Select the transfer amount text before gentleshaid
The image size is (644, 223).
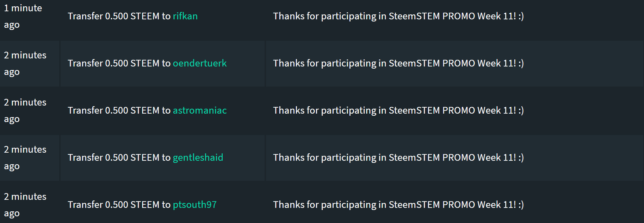pyautogui.click(x=119, y=158)
